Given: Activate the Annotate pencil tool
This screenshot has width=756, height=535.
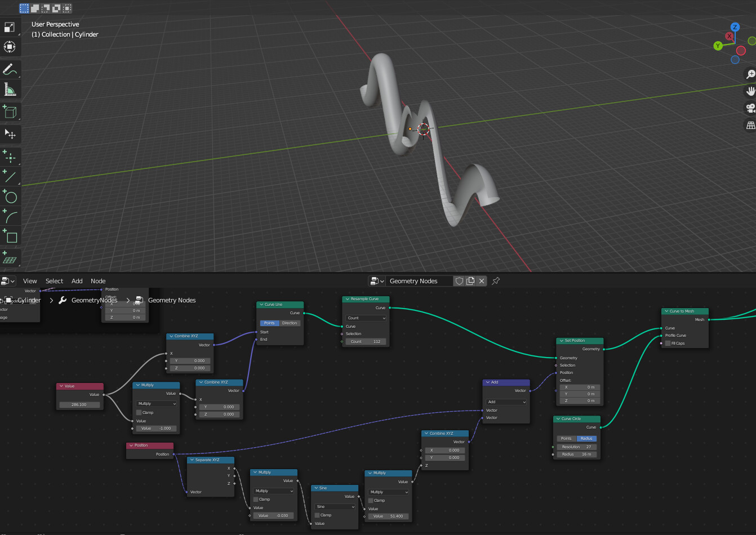Looking at the screenshot, I should [10, 70].
